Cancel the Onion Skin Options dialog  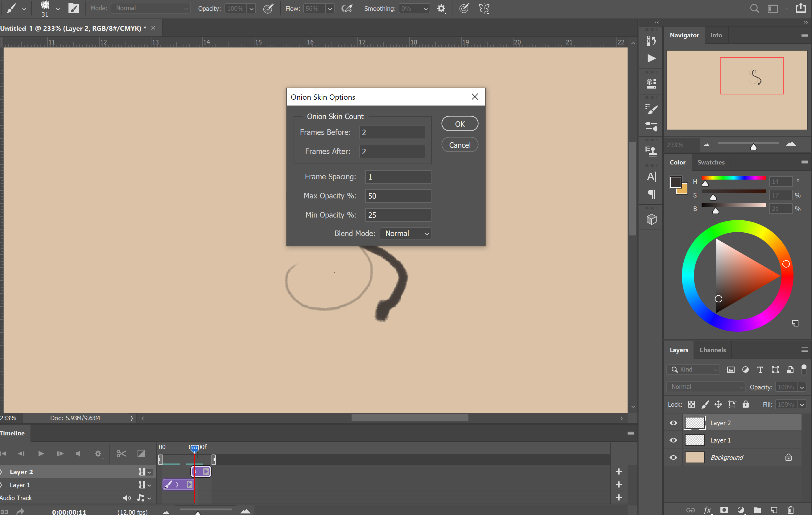click(459, 144)
